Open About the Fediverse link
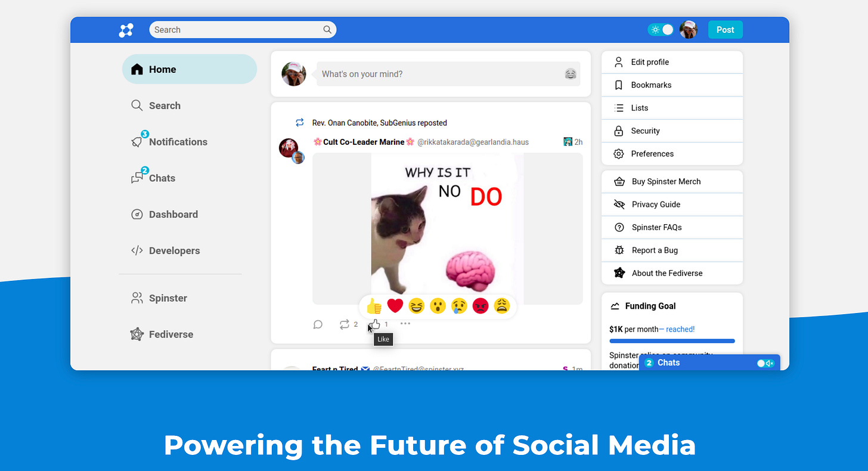 point(672,273)
